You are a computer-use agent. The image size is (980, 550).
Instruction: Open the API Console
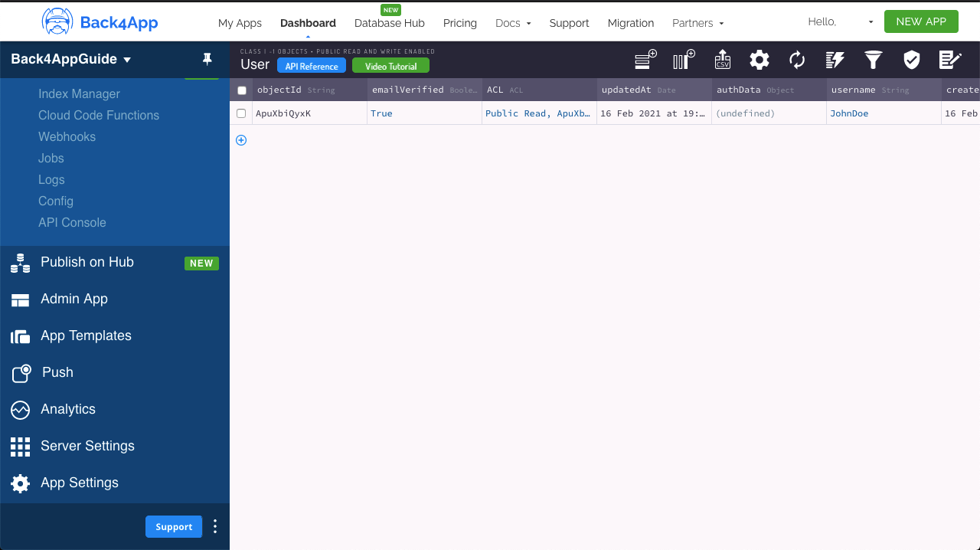pyautogui.click(x=72, y=222)
